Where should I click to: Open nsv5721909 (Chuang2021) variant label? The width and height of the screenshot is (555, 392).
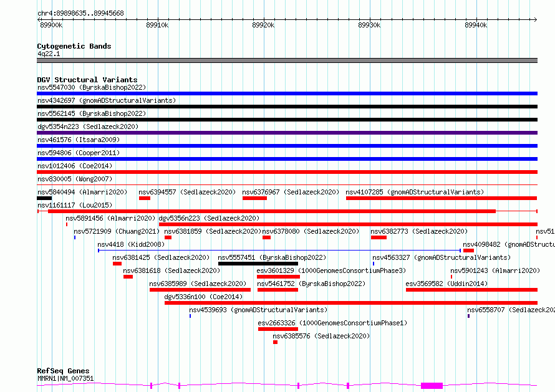point(117,231)
